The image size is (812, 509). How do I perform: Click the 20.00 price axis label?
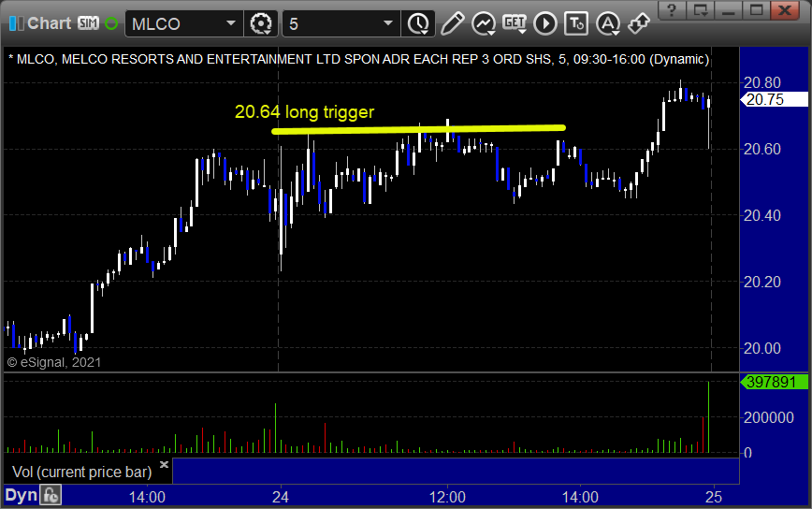[x=762, y=348]
